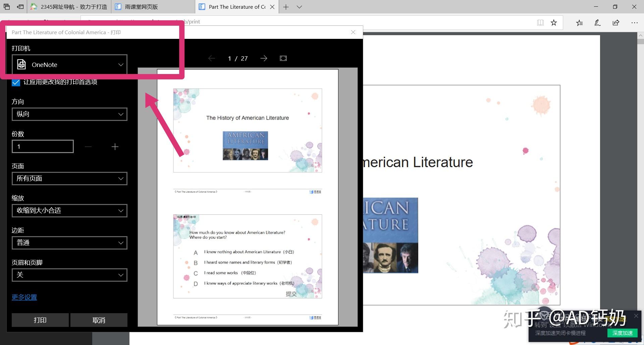This screenshot has width=644, height=345.
Task: Open the 页面 pages dropdown
Action: pos(69,179)
